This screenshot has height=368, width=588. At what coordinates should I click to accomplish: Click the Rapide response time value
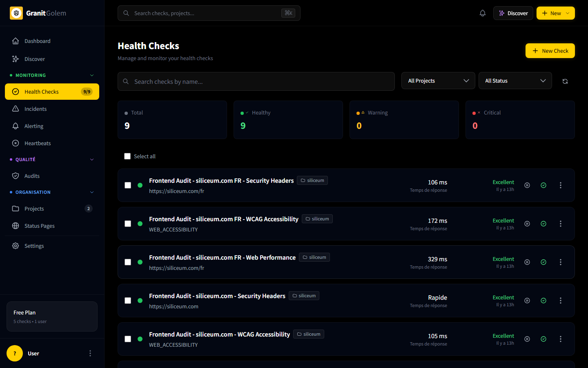tap(437, 298)
